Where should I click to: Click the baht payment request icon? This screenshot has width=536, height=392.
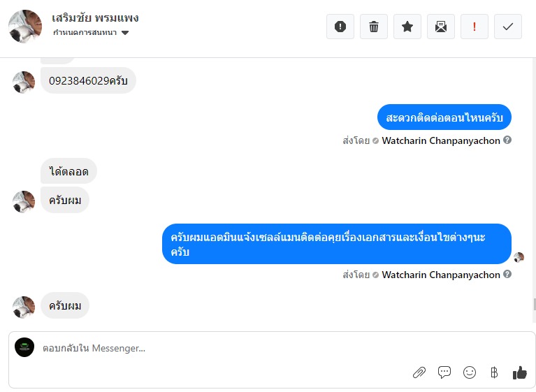tap(495, 372)
